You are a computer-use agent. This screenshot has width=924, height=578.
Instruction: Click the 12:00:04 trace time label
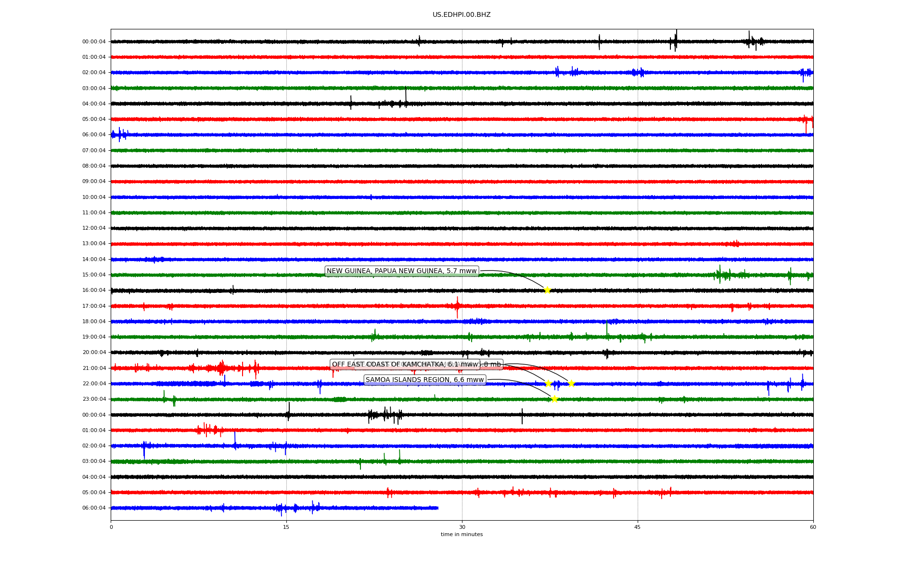[94, 228]
